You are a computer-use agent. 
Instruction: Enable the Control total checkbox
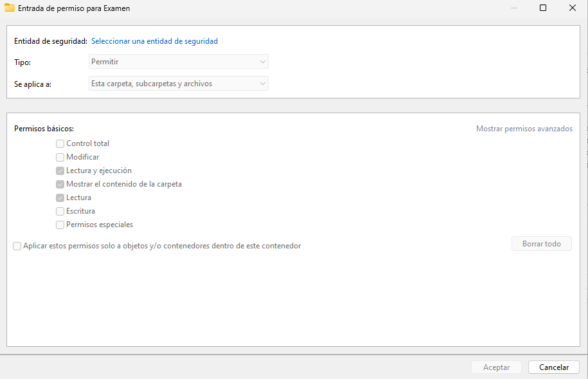pos(60,144)
